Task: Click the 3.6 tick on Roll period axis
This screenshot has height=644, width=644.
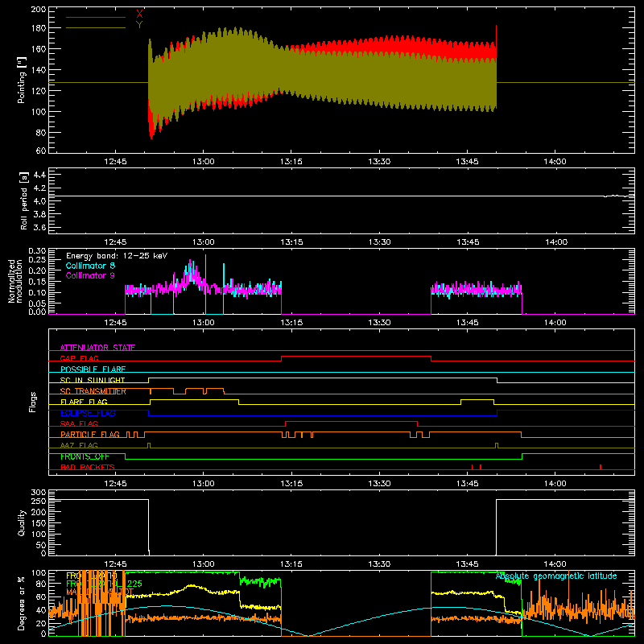Action: point(39,227)
